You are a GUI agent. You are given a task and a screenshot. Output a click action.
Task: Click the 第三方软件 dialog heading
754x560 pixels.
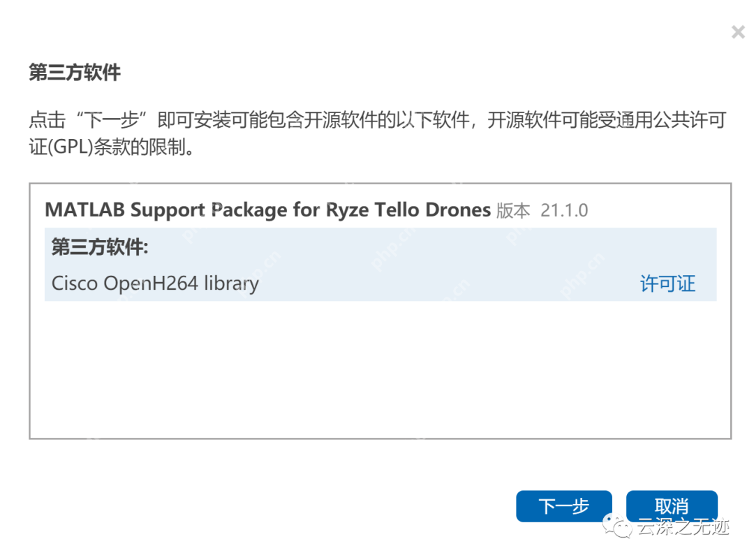[75, 73]
